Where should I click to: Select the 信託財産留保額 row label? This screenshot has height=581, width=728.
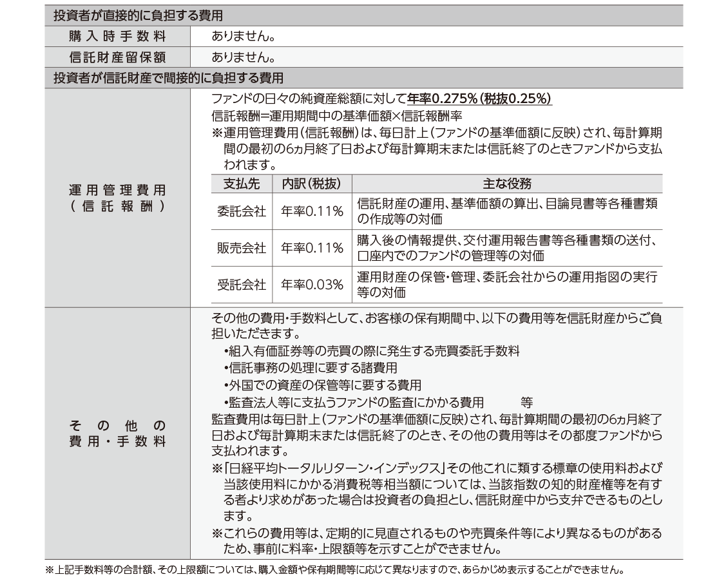tap(117, 57)
